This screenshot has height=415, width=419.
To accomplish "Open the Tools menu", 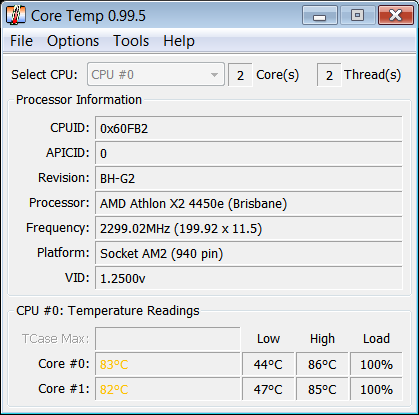I will 131,41.
